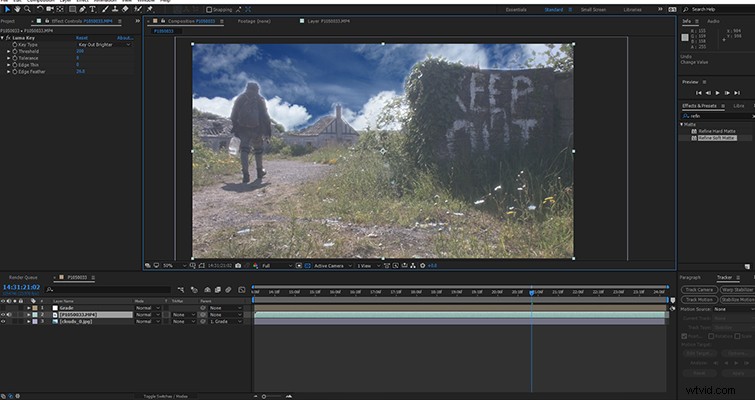This screenshot has width=755, height=400.
Task: Click the About link for Luma Key
Action: (x=125, y=38)
